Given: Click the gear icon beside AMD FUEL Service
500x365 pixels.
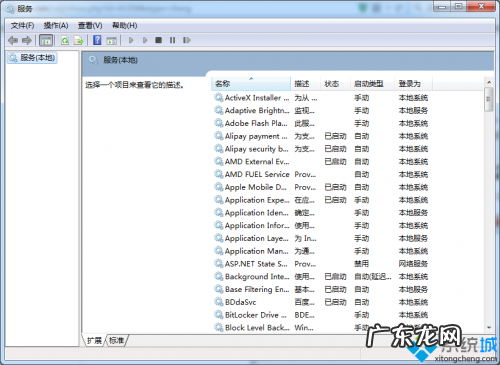Looking at the screenshot, I should pos(219,174).
